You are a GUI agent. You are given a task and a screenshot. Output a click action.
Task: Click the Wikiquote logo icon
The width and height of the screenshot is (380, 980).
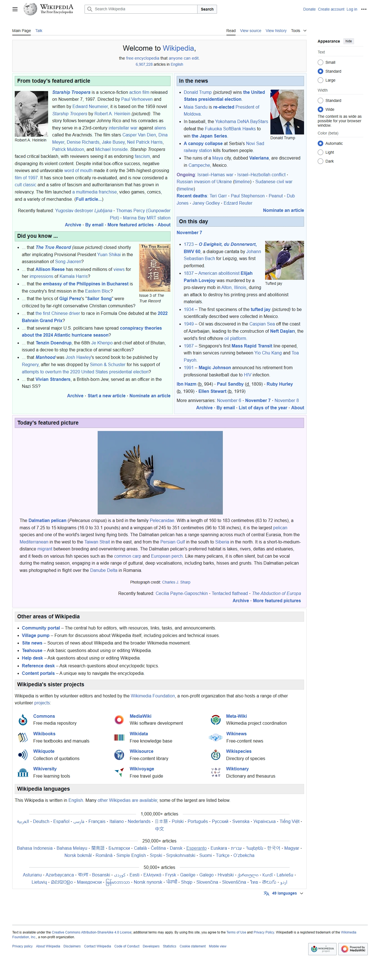coord(23,755)
